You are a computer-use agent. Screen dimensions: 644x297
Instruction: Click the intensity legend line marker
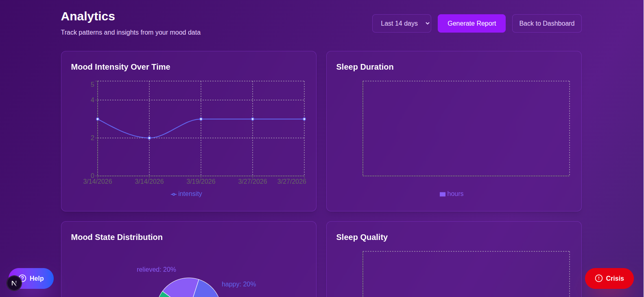pos(174,194)
